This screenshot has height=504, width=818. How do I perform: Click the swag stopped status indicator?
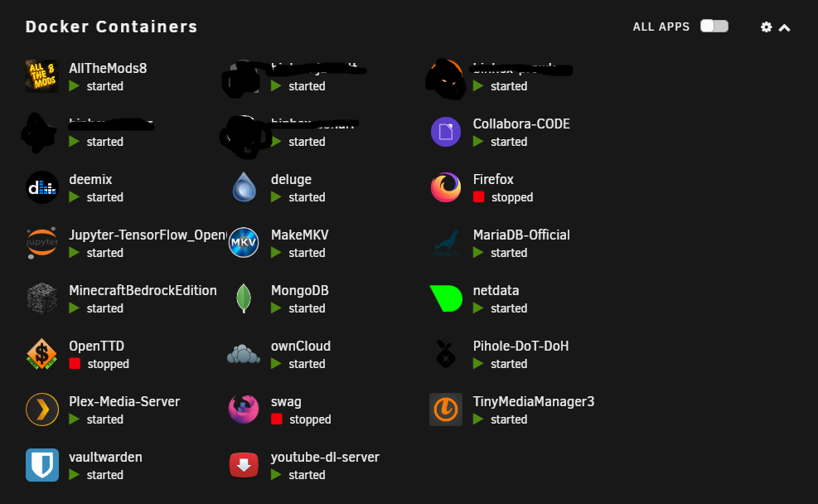point(277,419)
